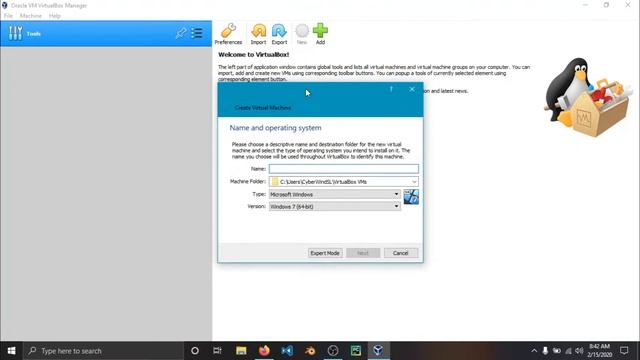The height and width of the screenshot is (360, 640).
Task: Click the Welcome to VirtualBox! heading
Action: click(253, 55)
